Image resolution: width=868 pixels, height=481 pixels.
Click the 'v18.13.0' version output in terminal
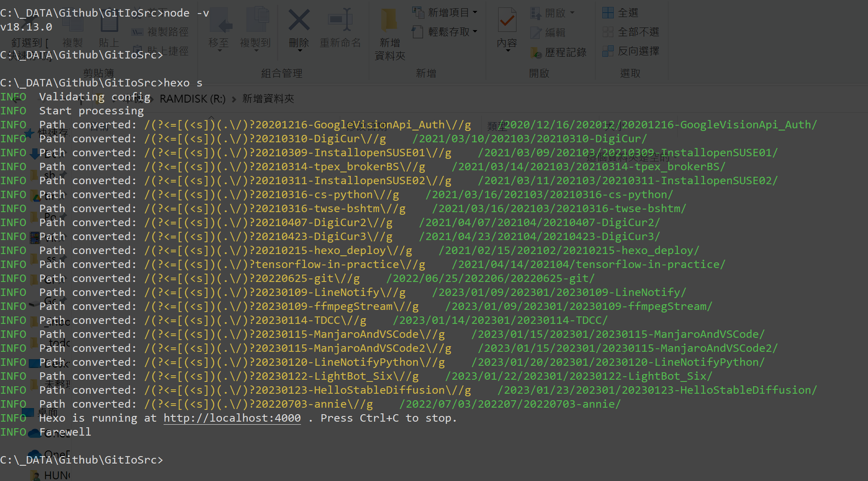(26, 27)
